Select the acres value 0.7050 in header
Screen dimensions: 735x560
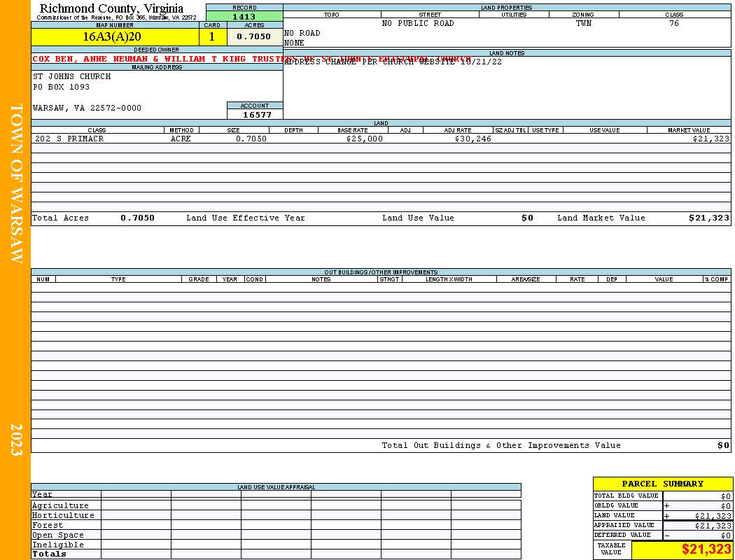pos(253,36)
